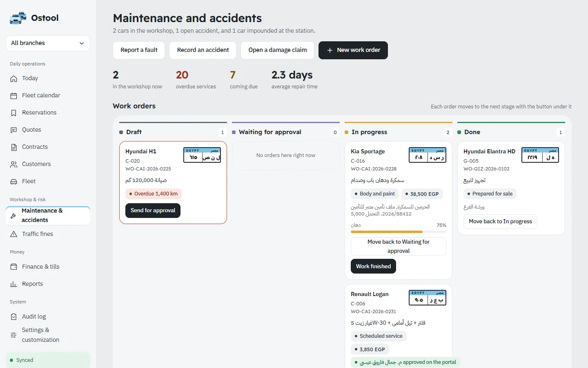Viewport: 588px width, 368px height.
Task: Click the Traffic fines warning triangle icon
Action: tap(14, 234)
